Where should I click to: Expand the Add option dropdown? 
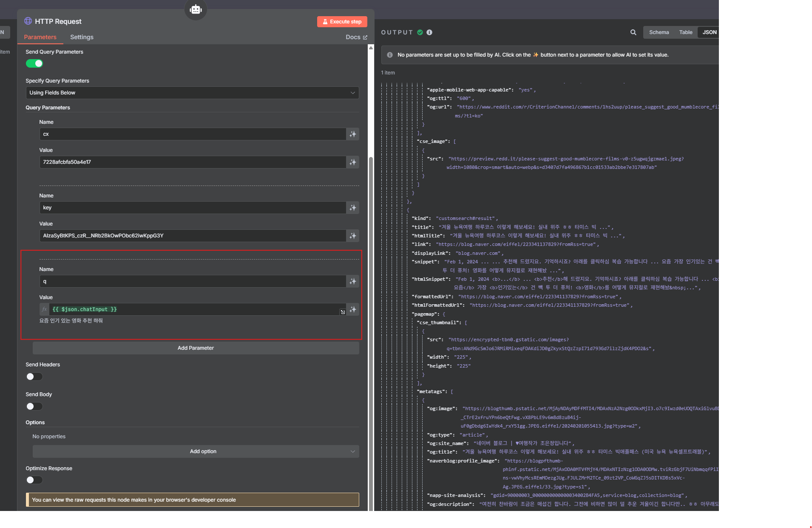196,451
